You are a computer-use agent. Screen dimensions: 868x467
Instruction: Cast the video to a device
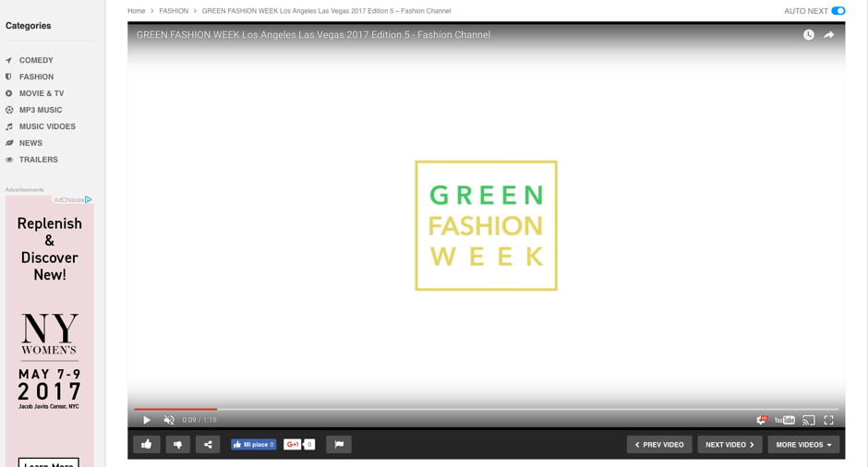(808, 420)
